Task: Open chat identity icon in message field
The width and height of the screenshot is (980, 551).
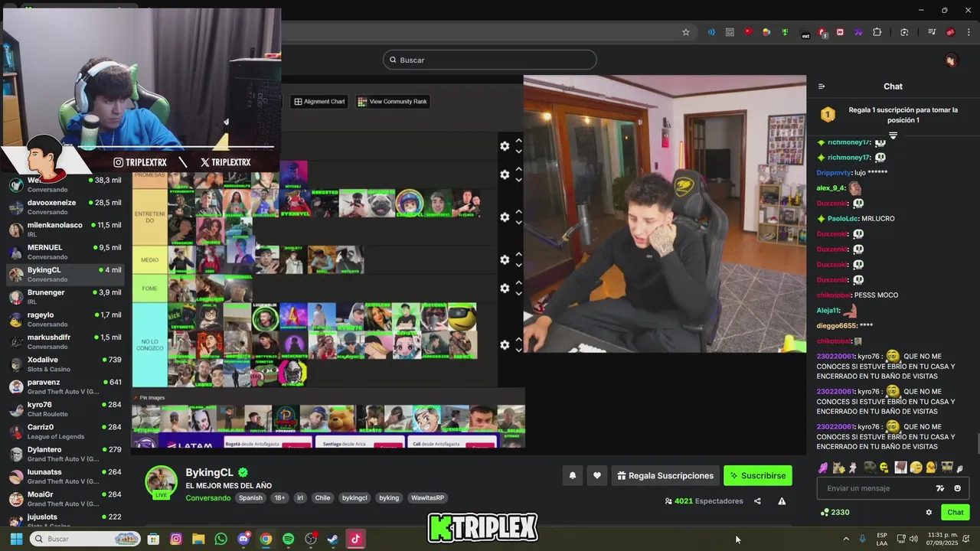Action: (x=940, y=488)
